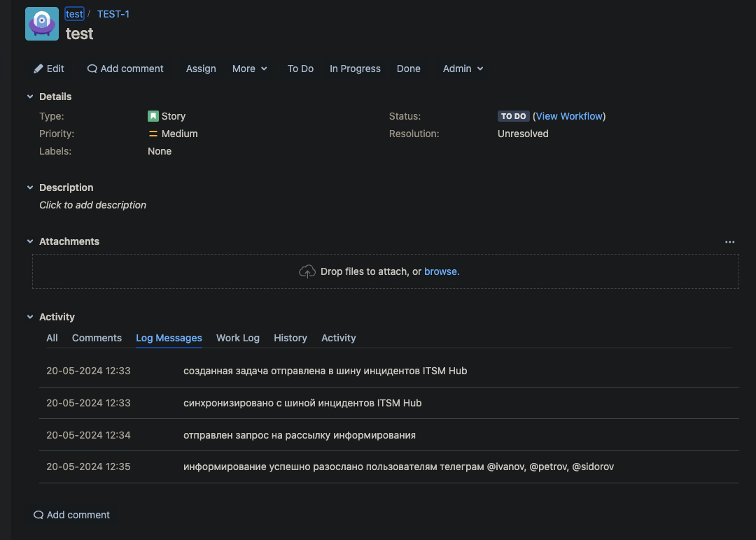Image resolution: width=756 pixels, height=540 pixels.
Task: Collapse the Details section
Action: tap(30, 97)
